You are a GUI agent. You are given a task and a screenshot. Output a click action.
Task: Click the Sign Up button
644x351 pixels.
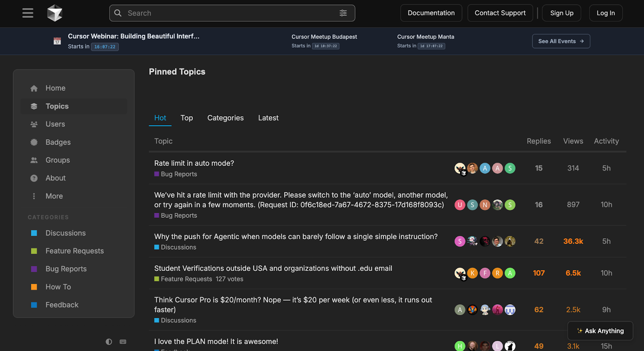(561, 13)
